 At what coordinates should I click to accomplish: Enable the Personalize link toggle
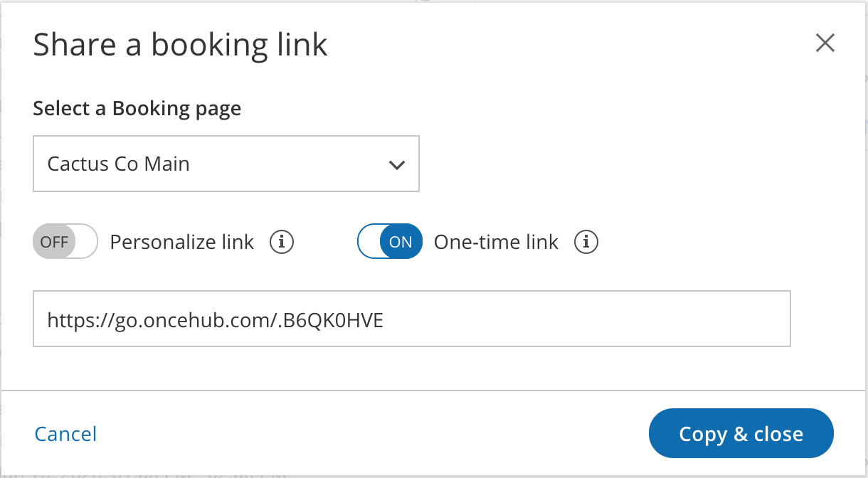pyautogui.click(x=65, y=242)
